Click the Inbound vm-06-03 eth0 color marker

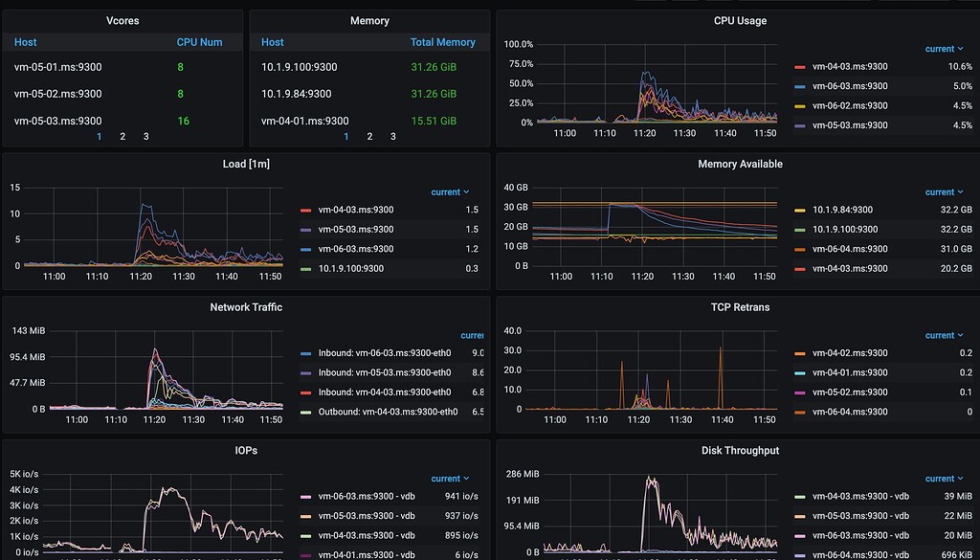coord(305,353)
